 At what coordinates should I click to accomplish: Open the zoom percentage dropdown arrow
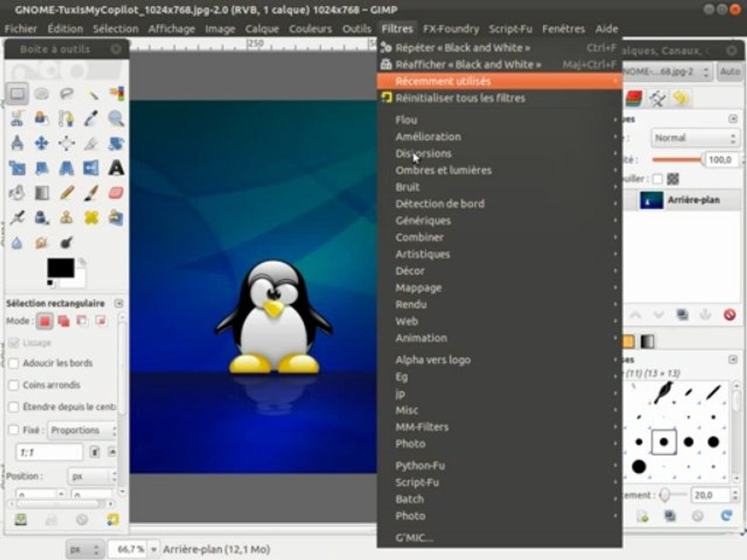click(x=154, y=550)
